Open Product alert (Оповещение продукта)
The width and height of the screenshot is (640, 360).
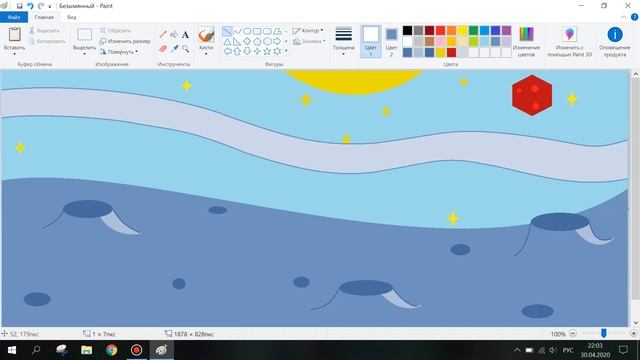(x=615, y=42)
